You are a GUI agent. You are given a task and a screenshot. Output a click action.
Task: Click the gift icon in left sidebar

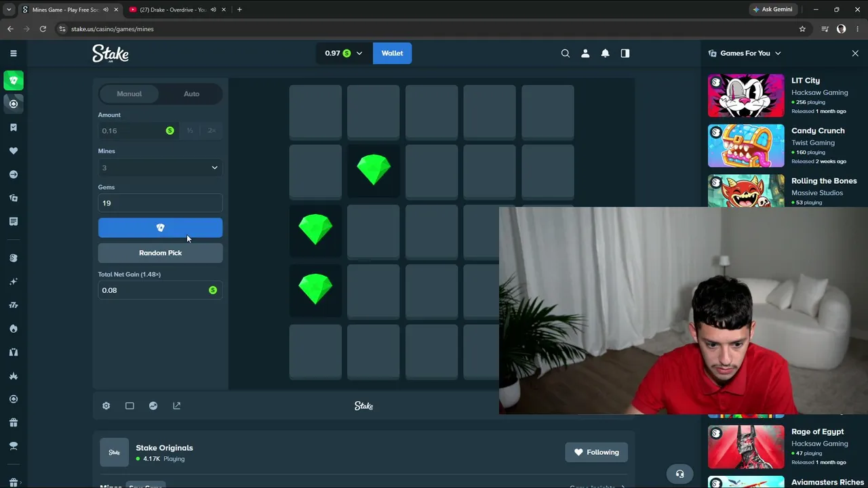coord(14,422)
